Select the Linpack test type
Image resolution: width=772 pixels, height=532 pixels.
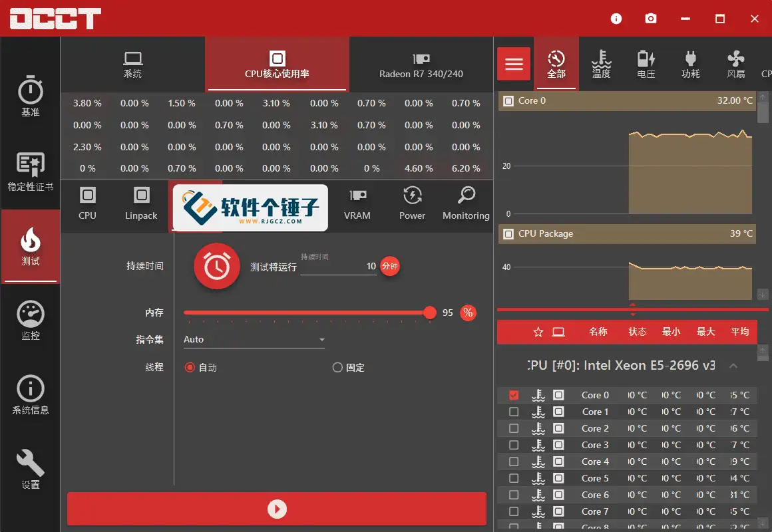(x=141, y=203)
